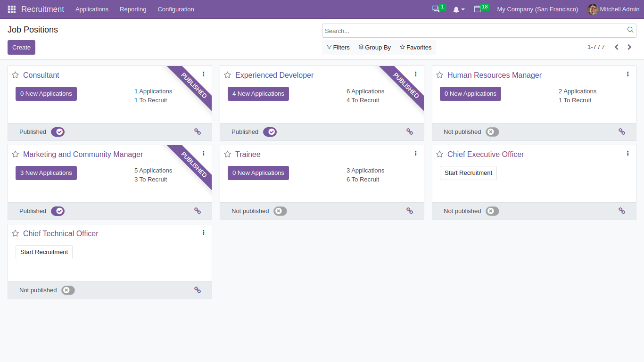Open Mitchell Admin's profile avatar
This screenshot has height=362, width=644.
593,9
